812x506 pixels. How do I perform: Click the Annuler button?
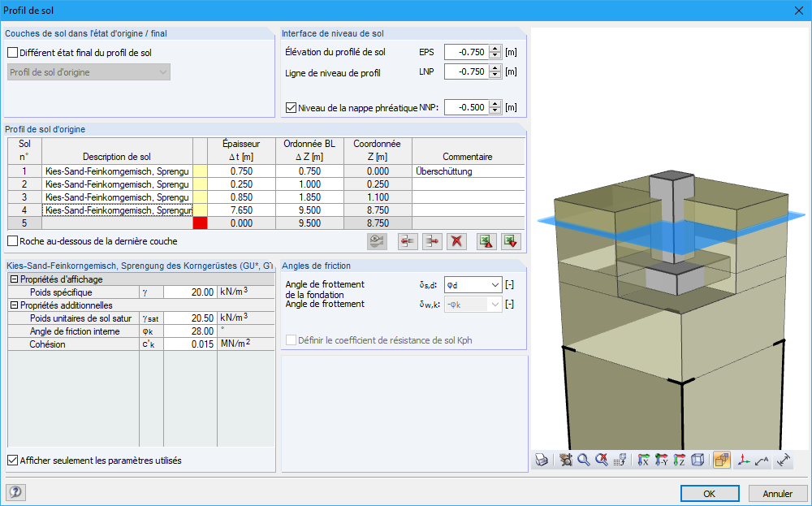pyautogui.click(x=777, y=494)
